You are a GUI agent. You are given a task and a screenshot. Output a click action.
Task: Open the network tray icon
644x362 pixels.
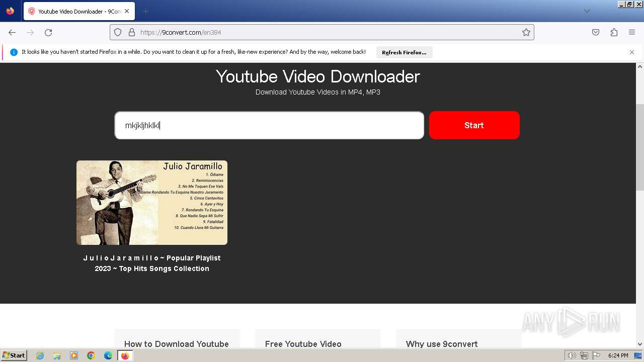(584, 355)
